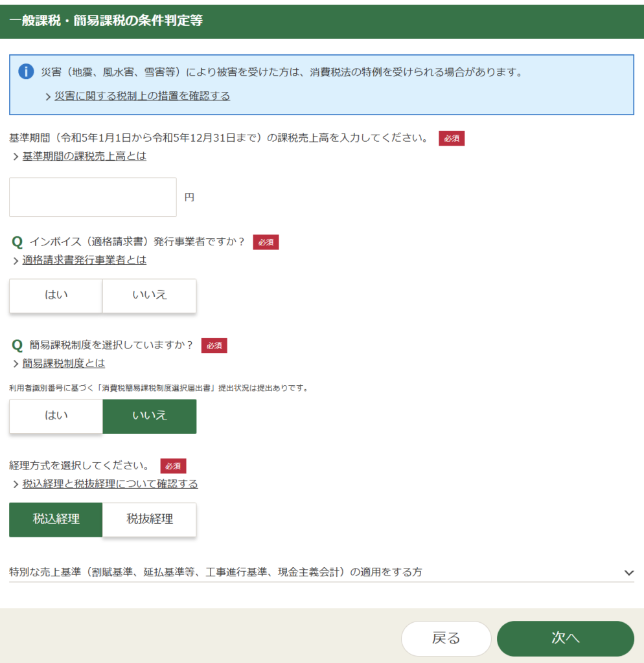Screen dimensions: 644x663
Task: Choose いいえ for 簡易課税制度を選択していますか
Action: click(149, 416)
